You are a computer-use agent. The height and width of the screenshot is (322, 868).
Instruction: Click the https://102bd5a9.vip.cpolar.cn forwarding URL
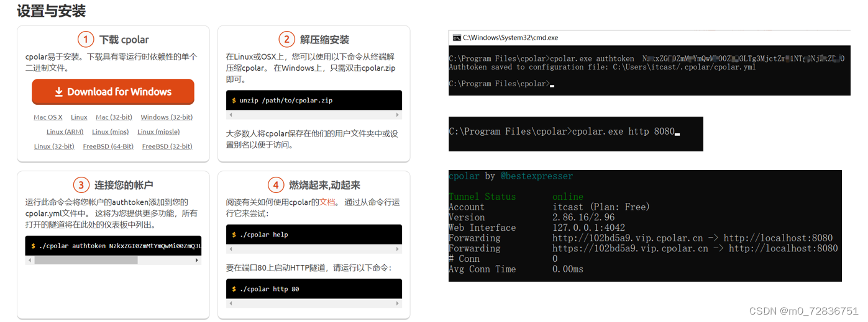point(630,248)
